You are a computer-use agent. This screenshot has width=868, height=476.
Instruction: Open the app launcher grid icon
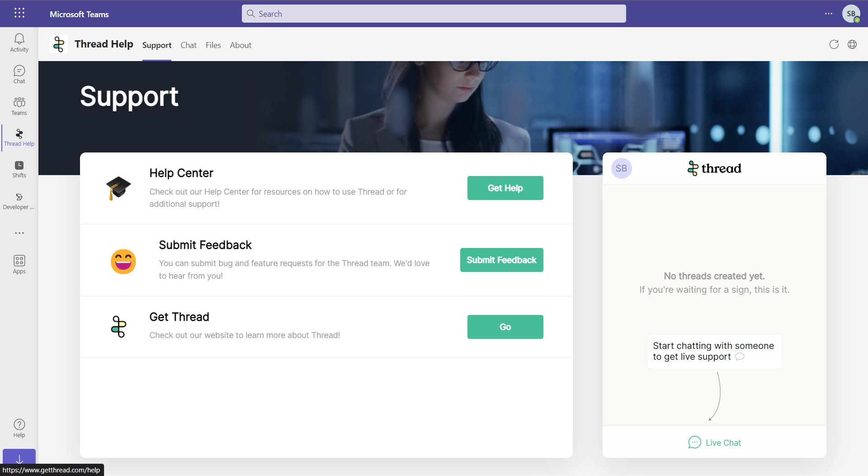(19, 13)
